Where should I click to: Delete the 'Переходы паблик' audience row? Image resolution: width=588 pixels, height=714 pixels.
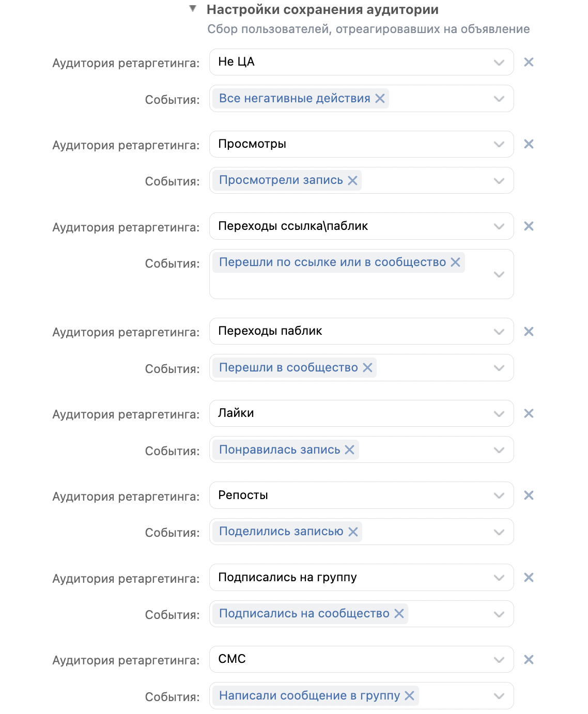(529, 332)
